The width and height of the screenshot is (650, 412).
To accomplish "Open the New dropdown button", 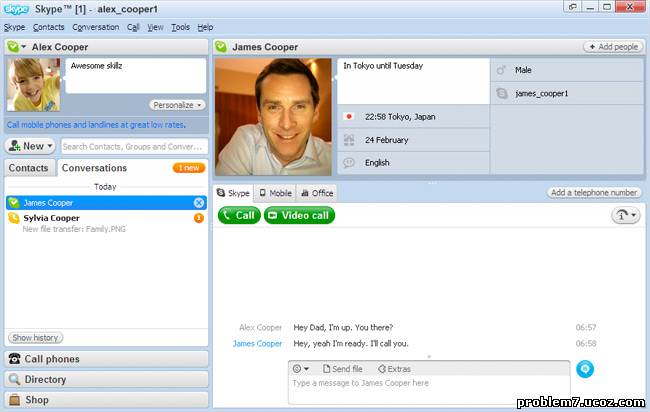I will pos(31,146).
